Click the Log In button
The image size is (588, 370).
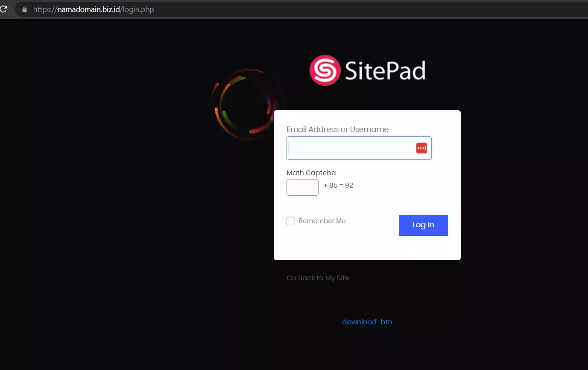(423, 225)
